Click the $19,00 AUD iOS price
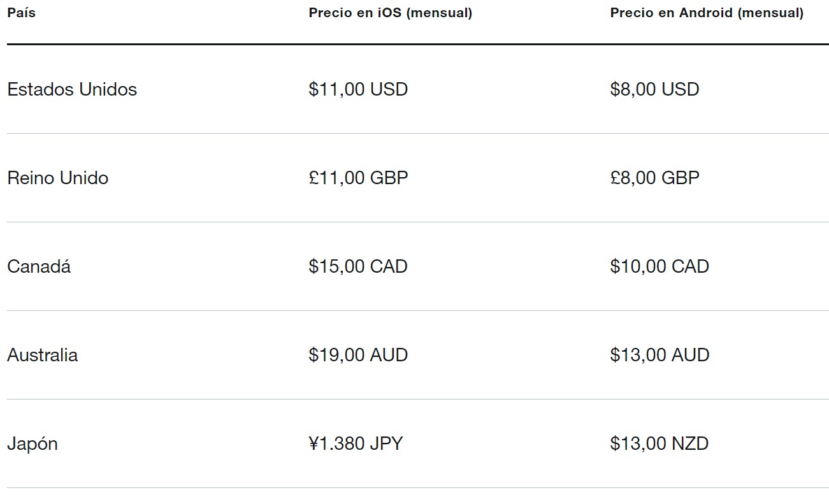Image resolution: width=829 pixels, height=504 pixels. (x=358, y=355)
